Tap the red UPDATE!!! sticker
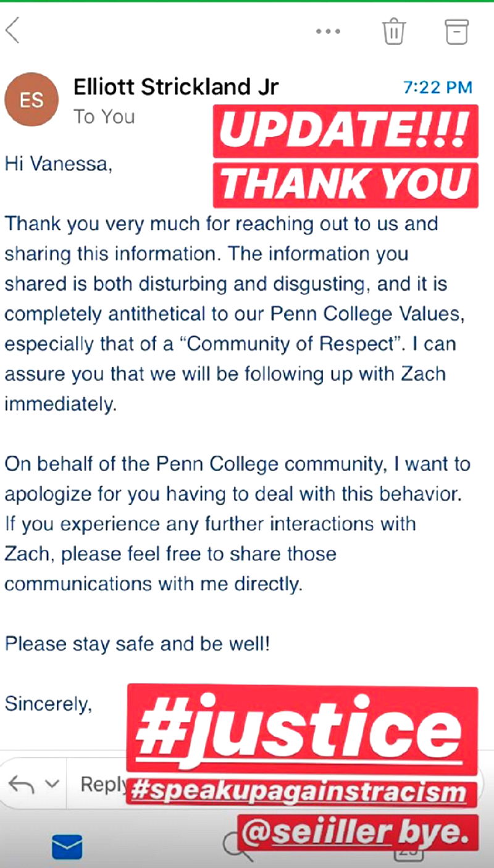Viewport: 494px width, 868px height. pyautogui.click(x=345, y=131)
